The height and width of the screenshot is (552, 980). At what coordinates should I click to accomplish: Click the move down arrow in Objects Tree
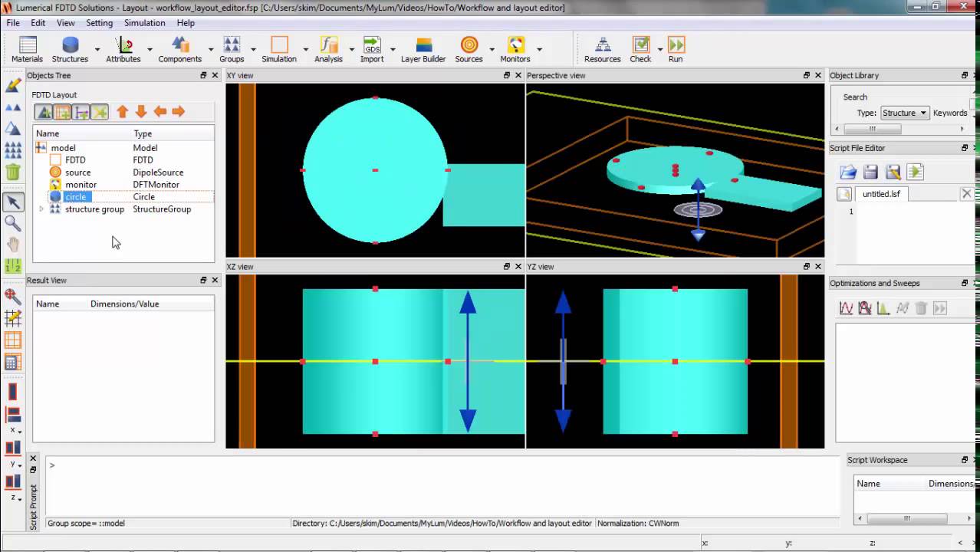click(x=141, y=112)
